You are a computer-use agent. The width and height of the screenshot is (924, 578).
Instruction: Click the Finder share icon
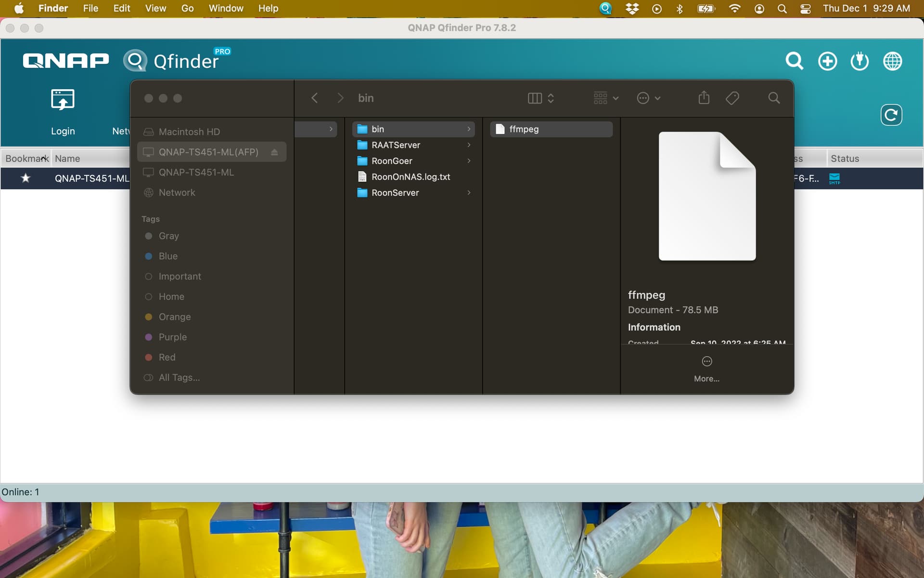coord(704,97)
